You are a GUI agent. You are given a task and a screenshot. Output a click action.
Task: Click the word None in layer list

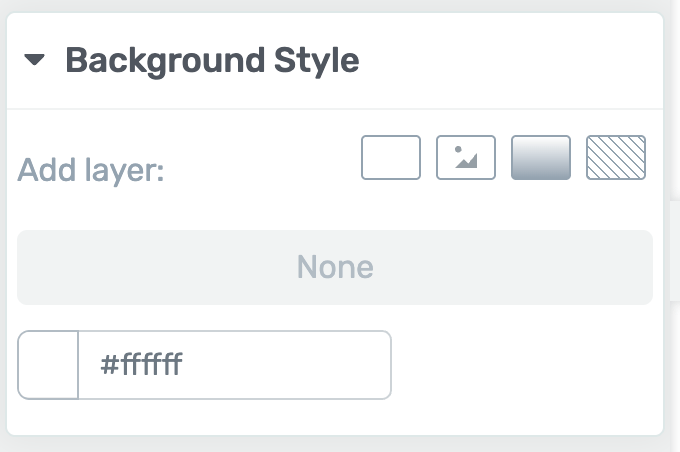coord(335,267)
